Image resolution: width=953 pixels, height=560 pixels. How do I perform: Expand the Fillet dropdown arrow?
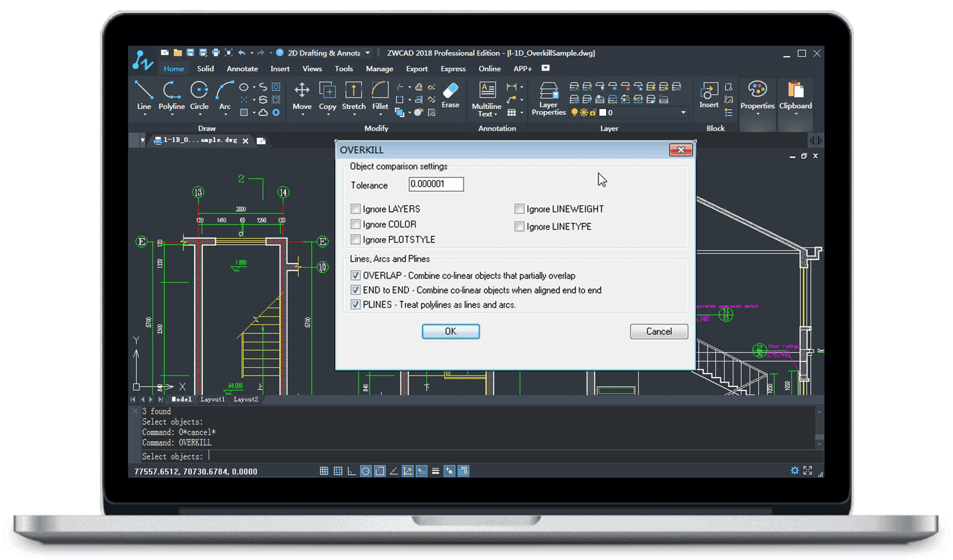click(x=380, y=115)
